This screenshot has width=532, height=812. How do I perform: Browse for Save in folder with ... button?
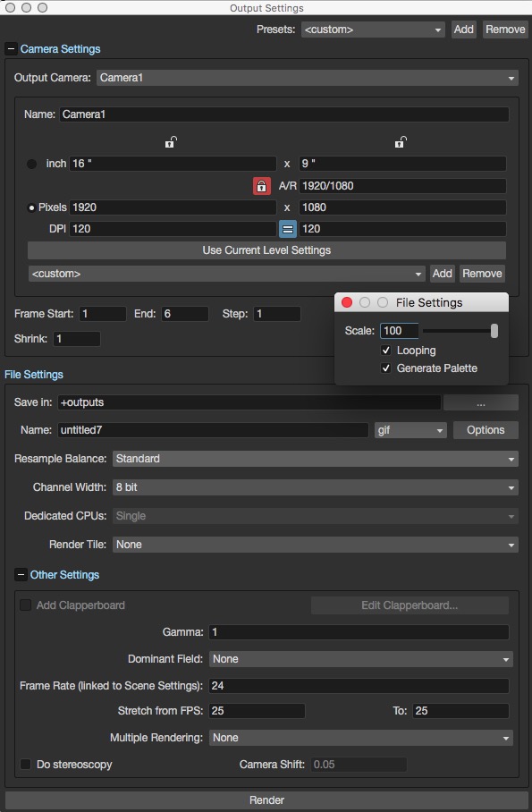pyautogui.click(x=481, y=402)
